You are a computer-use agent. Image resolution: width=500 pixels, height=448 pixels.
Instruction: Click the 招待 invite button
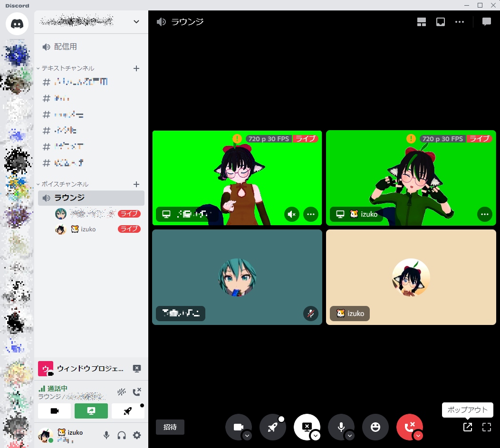[170, 427]
